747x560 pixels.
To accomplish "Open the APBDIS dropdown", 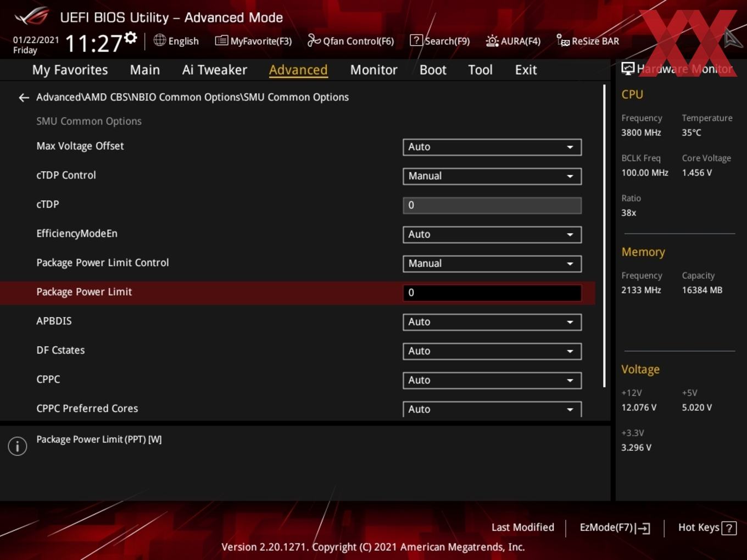I will click(492, 322).
